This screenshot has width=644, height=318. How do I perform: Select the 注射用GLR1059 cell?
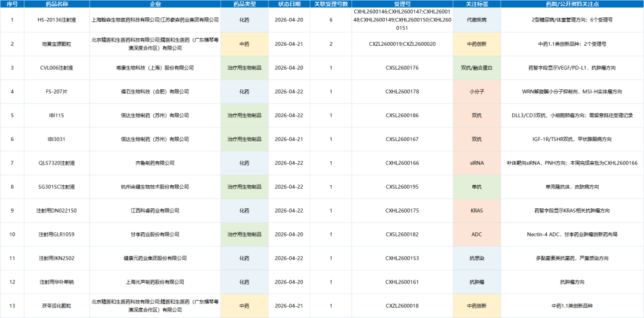57,234
